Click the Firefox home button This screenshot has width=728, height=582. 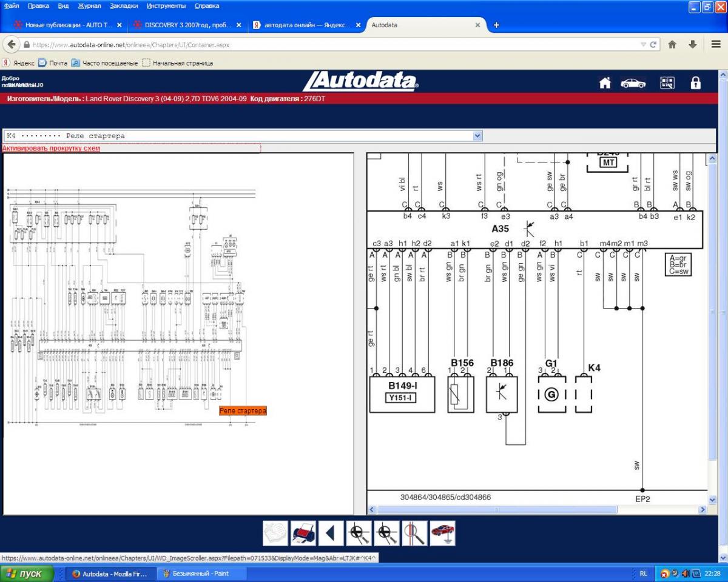(x=672, y=44)
